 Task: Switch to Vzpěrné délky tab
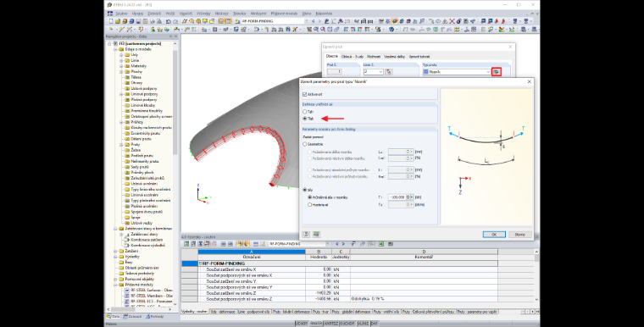(394, 56)
